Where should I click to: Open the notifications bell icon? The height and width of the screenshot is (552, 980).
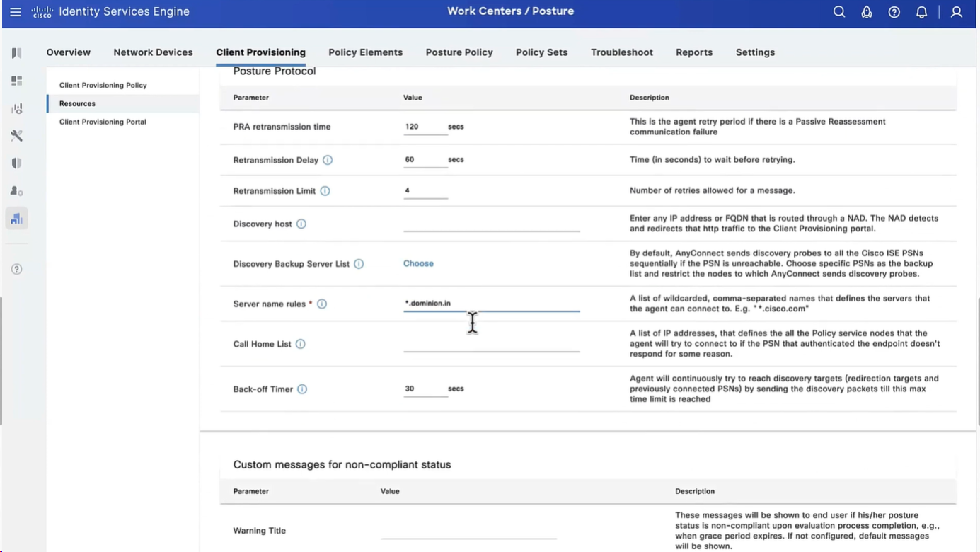[x=921, y=12]
